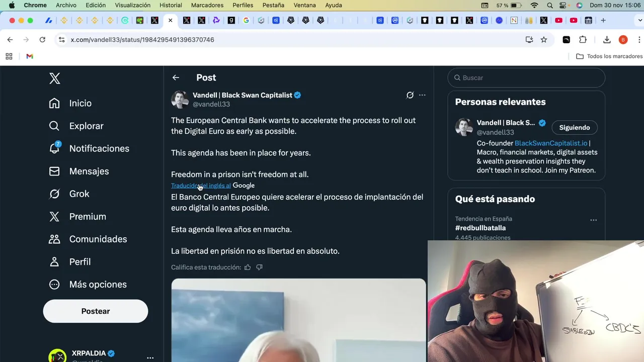
Task: Open the Archivo menu
Action: (66, 5)
